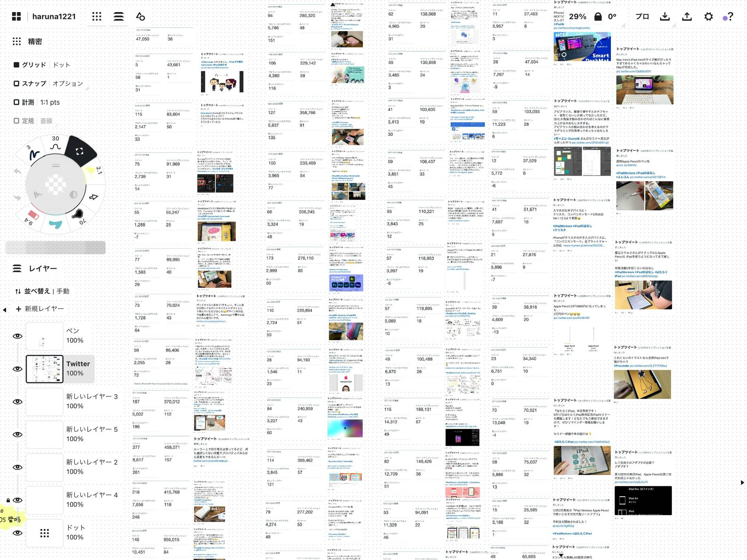This screenshot has width=747, height=560.
Task: Open the ドット grid type option
Action: tap(62, 65)
